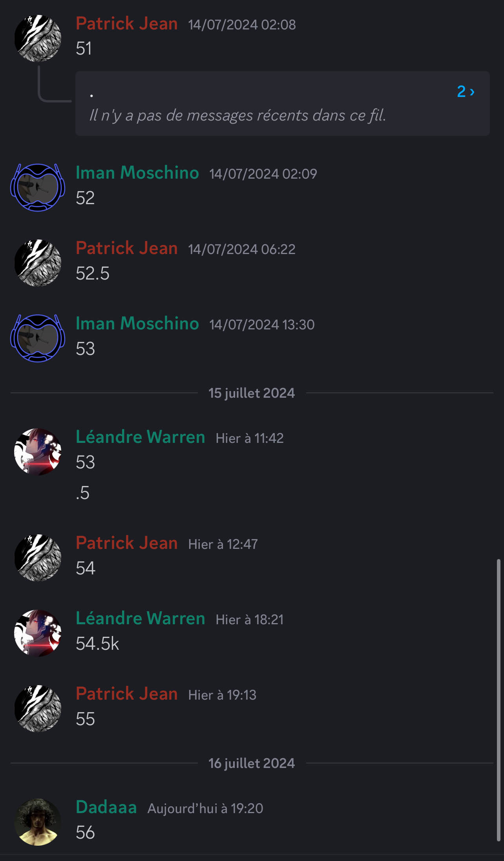
Task: Expand the thread showing 2 messages
Action: pos(466,91)
